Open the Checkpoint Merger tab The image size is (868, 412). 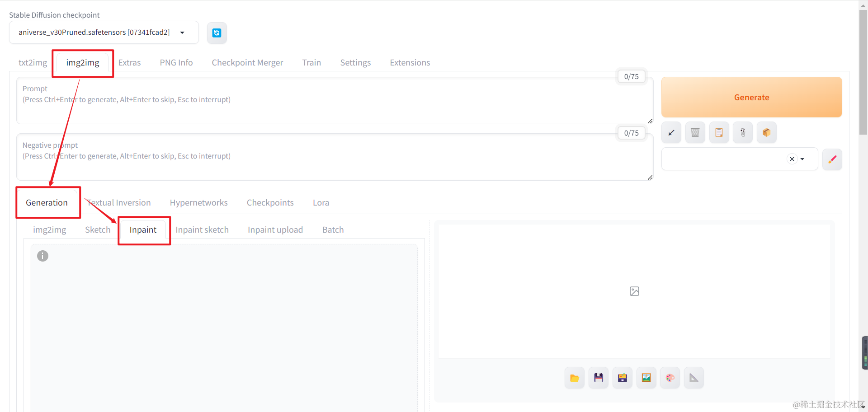point(247,62)
